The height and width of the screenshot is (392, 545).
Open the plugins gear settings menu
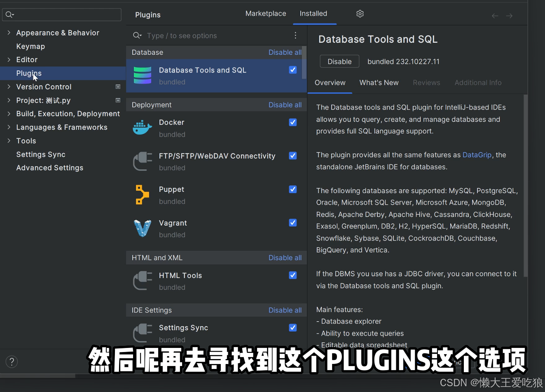coord(360,14)
